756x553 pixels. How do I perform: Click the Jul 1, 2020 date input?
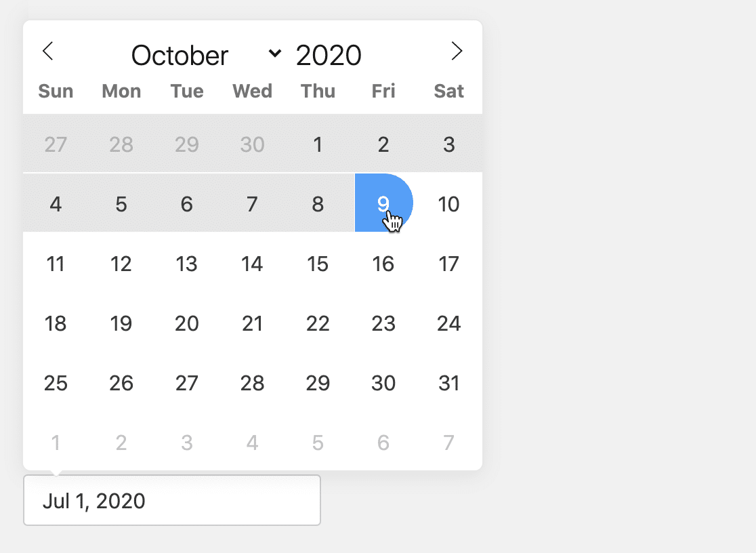(172, 500)
